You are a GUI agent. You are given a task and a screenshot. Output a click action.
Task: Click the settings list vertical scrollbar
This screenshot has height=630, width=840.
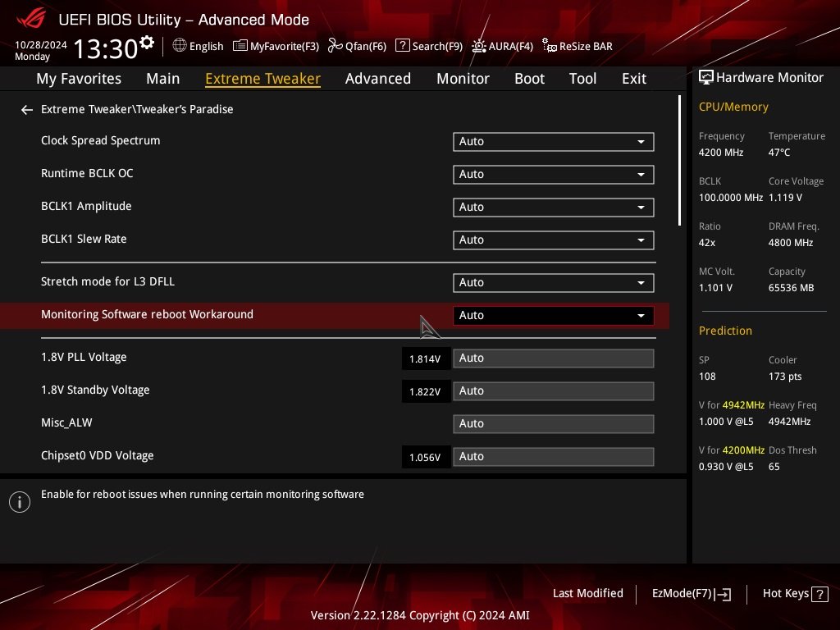(679, 161)
